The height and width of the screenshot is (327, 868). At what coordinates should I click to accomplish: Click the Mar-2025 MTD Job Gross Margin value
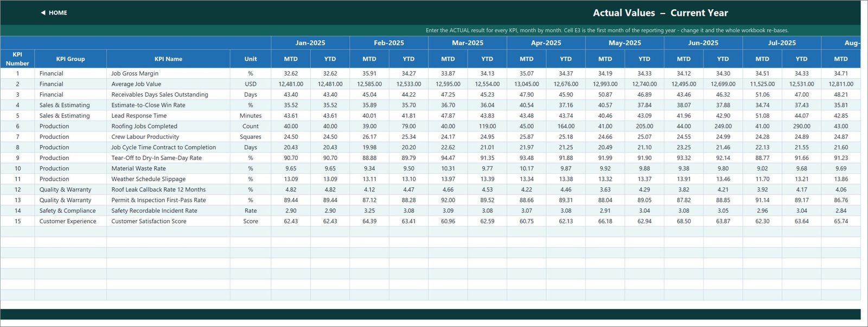(x=448, y=73)
